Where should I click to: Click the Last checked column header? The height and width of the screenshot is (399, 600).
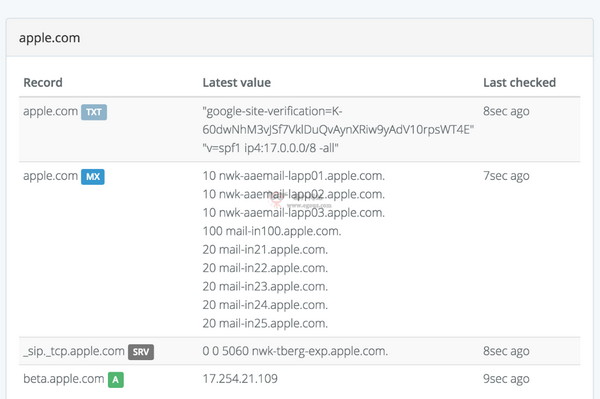pyautogui.click(x=519, y=83)
